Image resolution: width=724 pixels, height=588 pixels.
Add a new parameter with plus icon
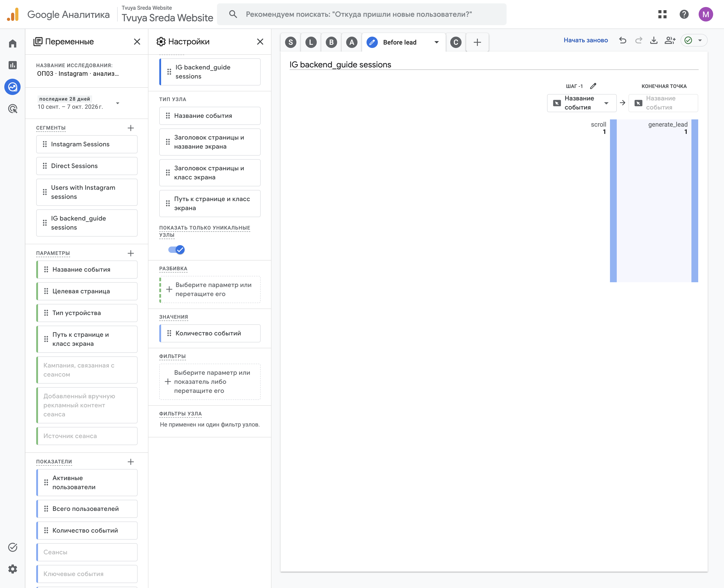(x=131, y=253)
